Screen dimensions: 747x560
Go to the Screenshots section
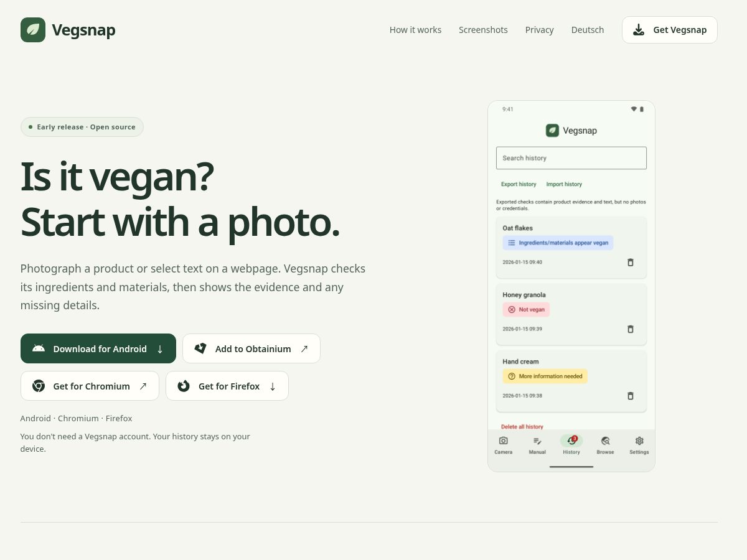coord(483,30)
